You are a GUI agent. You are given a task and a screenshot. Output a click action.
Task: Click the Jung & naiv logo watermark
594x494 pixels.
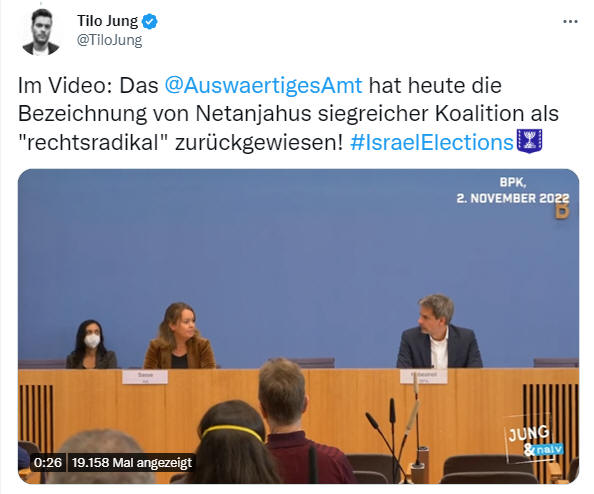tap(533, 439)
